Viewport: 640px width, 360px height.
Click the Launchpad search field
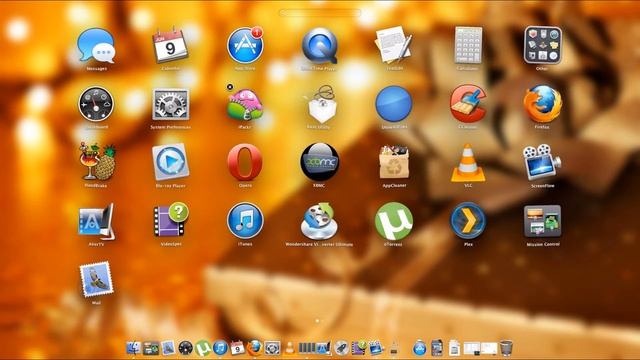(x=320, y=13)
